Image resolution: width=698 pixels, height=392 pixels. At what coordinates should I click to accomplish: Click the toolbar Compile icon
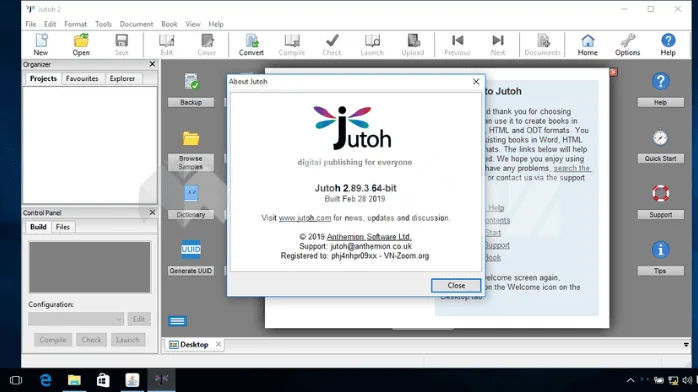(292, 44)
